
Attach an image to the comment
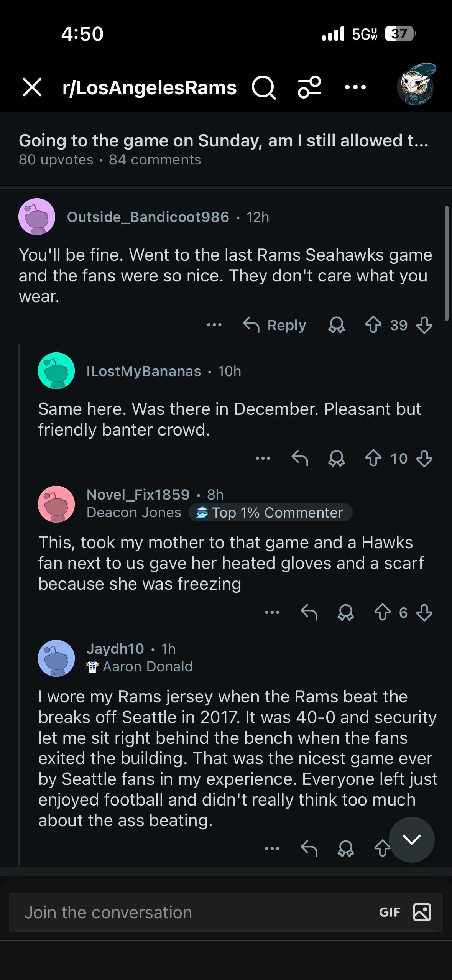[x=422, y=913]
